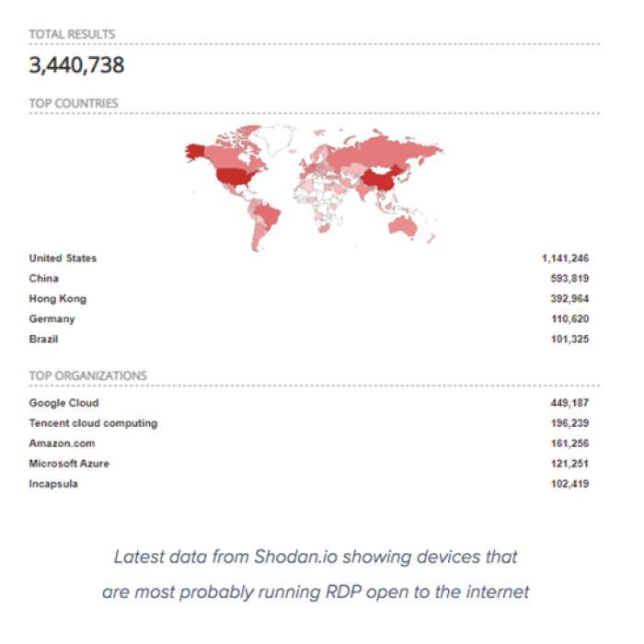The width and height of the screenshot is (644, 644).
Task: Select Amazon.com organization entry
Action: coord(62,443)
